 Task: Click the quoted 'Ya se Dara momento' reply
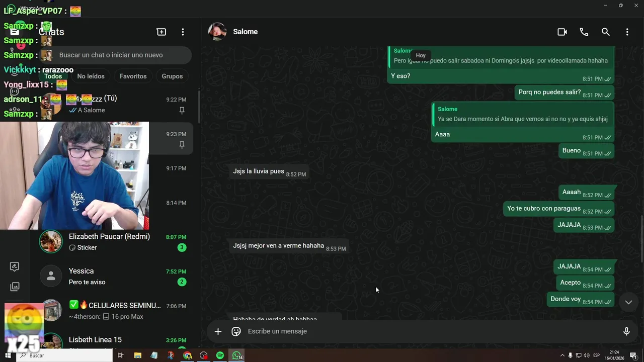[523, 115]
